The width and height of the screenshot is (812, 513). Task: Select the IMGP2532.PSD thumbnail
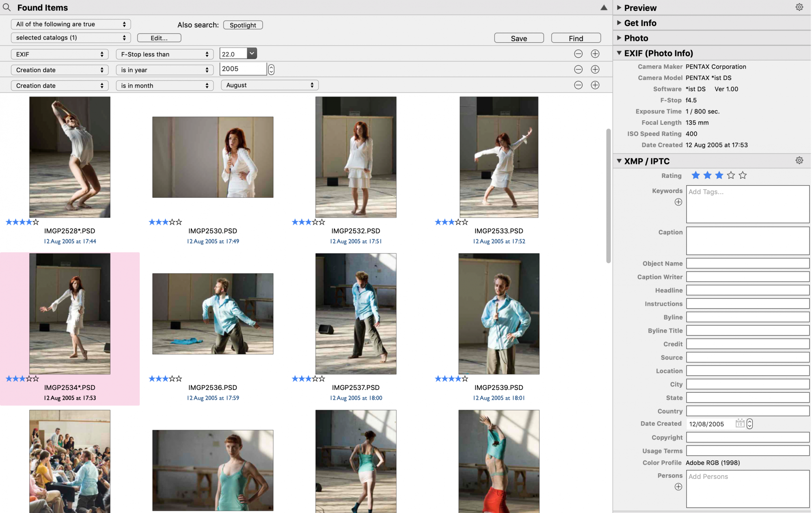(x=356, y=157)
